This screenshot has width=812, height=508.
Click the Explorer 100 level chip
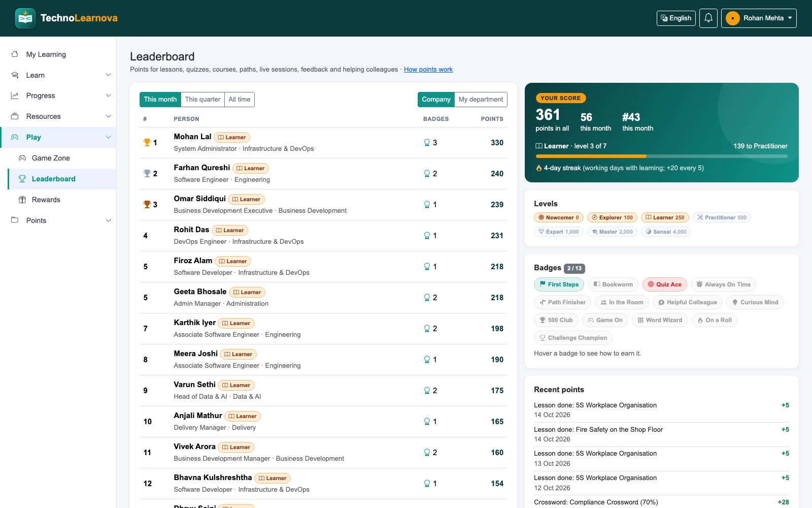coord(612,217)
